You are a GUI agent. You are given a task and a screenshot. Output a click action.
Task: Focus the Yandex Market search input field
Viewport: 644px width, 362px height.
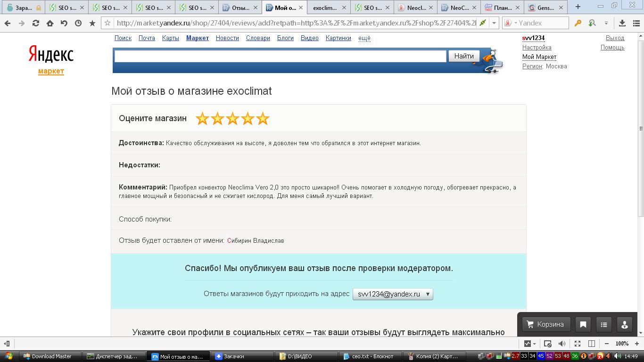click(280, 56)
